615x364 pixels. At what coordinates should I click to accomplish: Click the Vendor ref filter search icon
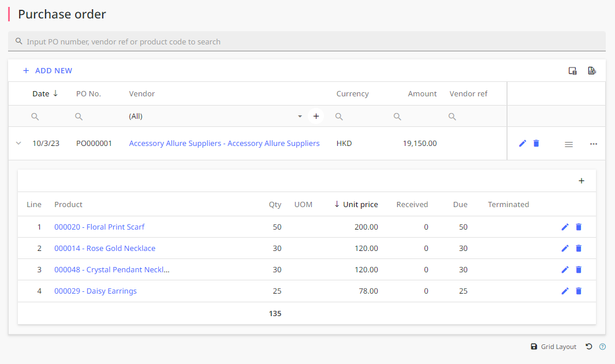(452, 117)
